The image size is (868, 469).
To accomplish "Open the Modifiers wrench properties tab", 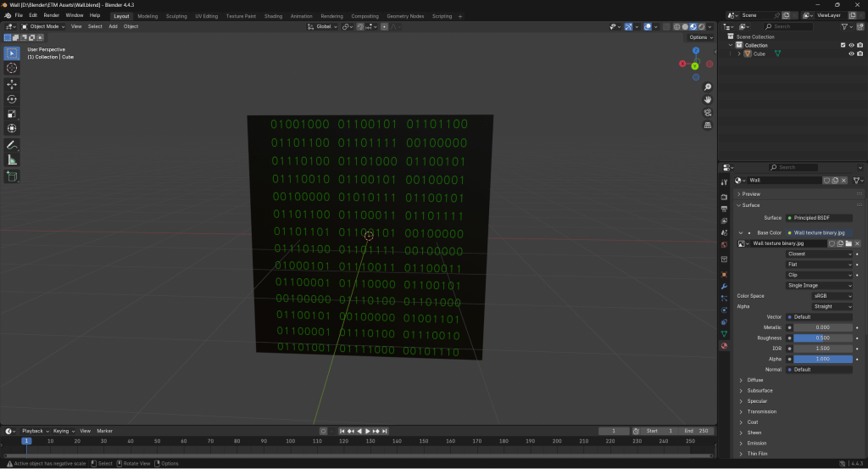I will click(x=724, y=286).
